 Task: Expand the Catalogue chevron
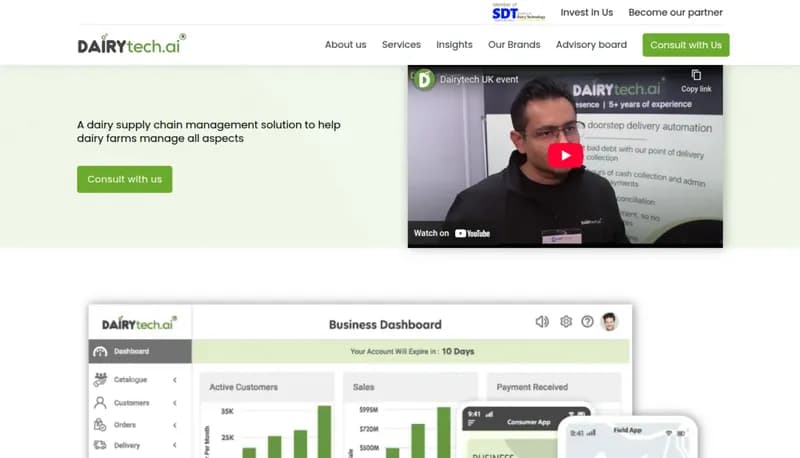coord(174,380)
